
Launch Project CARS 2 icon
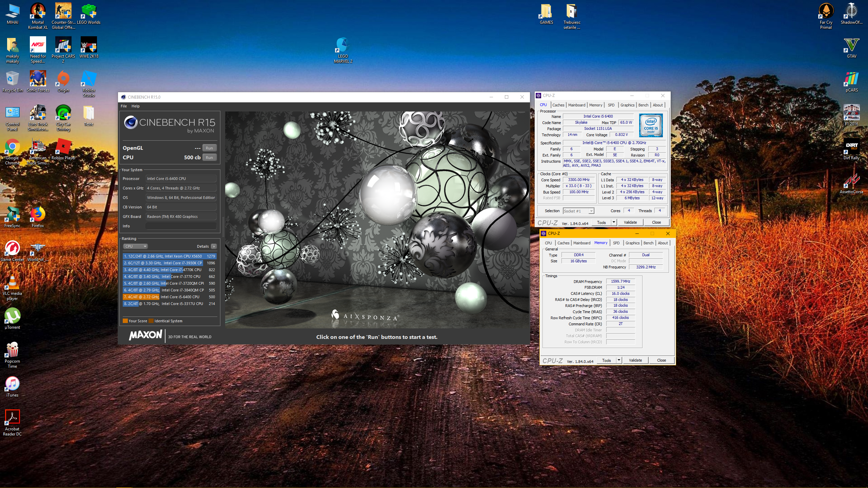pyautogui.click(x=63, y=50)
